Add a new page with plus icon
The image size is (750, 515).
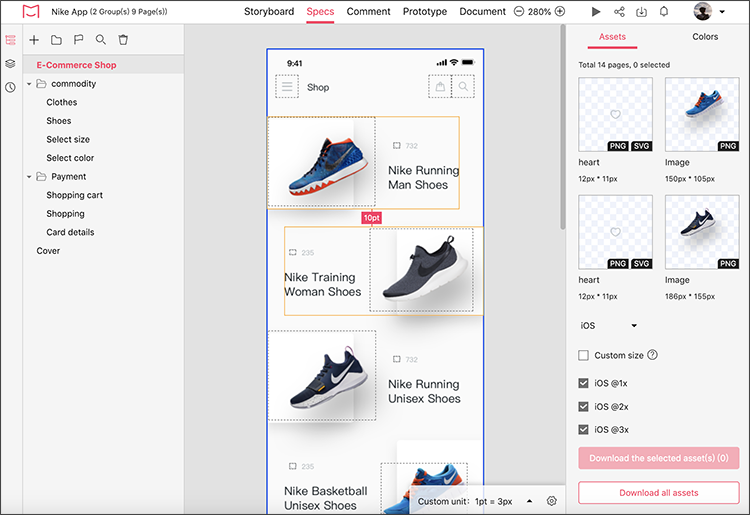pos(34,40)
